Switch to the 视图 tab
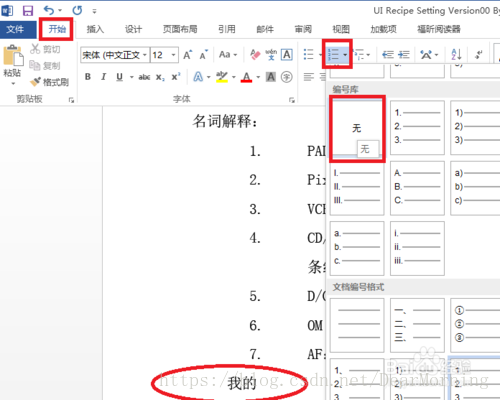 tap(341, 29)
